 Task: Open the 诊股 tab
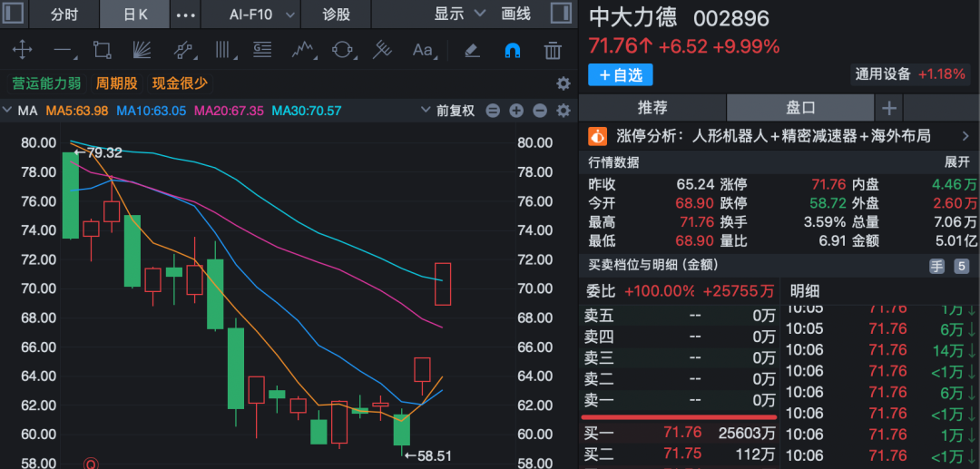click(337, 14)
